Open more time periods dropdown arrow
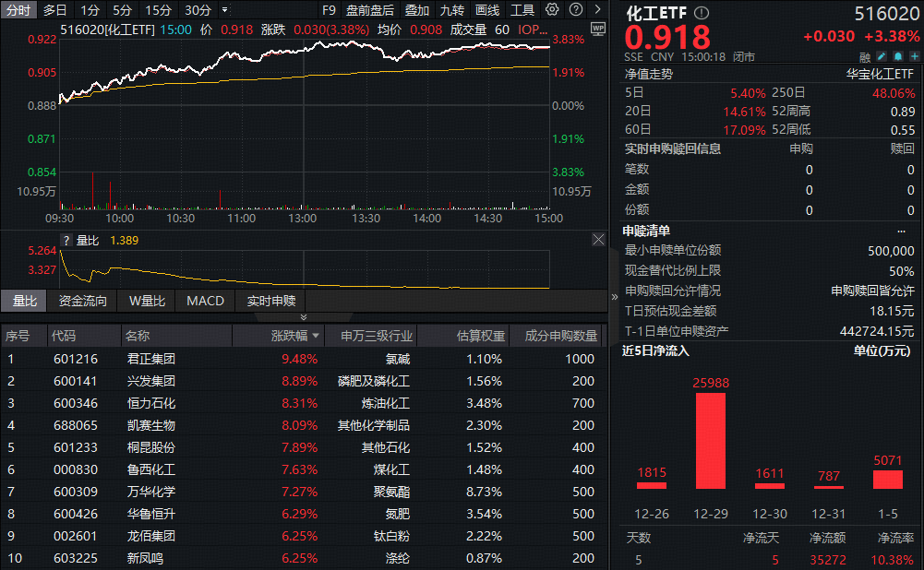The image size is (924, 570). point(224,10)
